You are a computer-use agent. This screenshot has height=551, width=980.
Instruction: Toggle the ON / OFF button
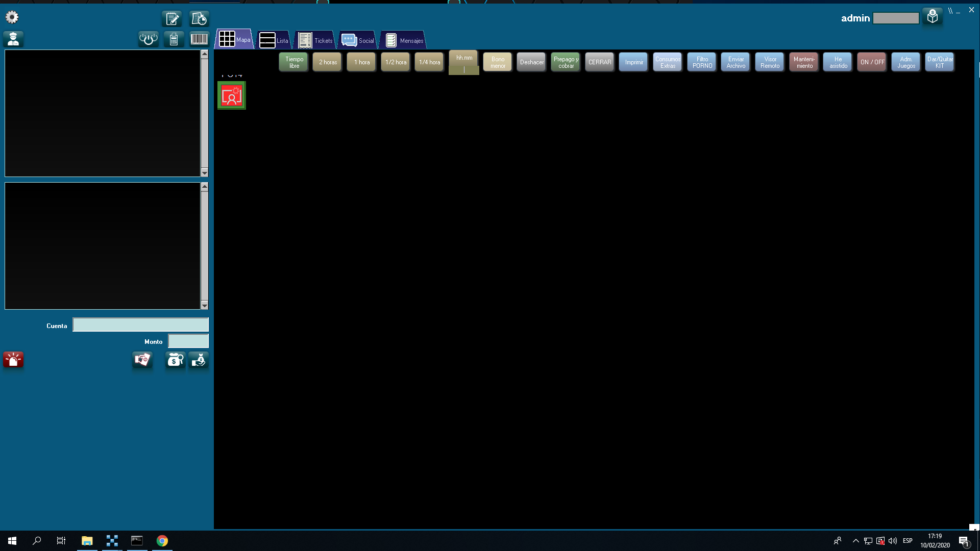(872, 62)
